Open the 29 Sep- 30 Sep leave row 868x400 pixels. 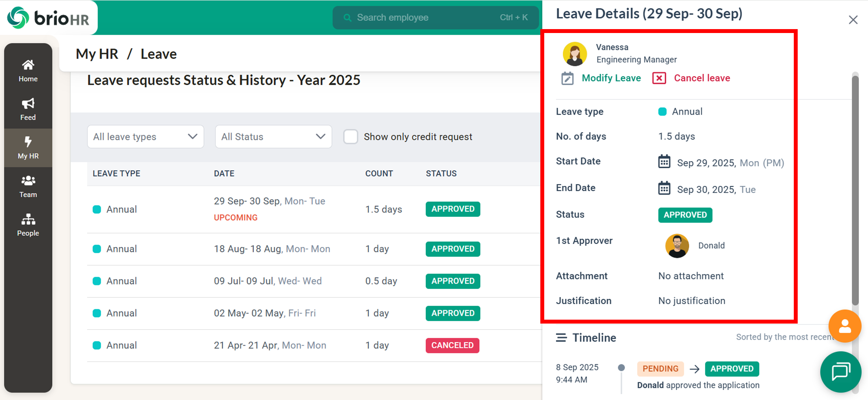314,209
